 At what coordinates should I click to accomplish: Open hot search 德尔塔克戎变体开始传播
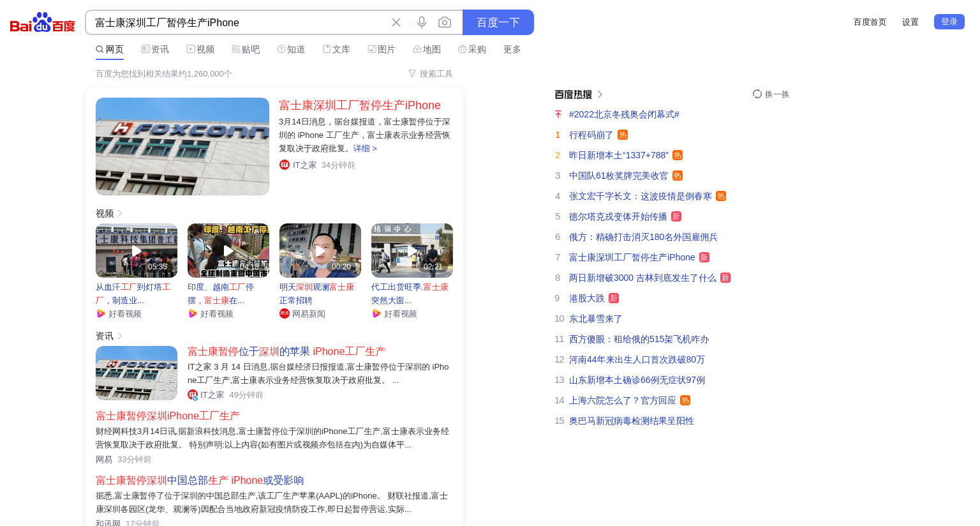618,216
